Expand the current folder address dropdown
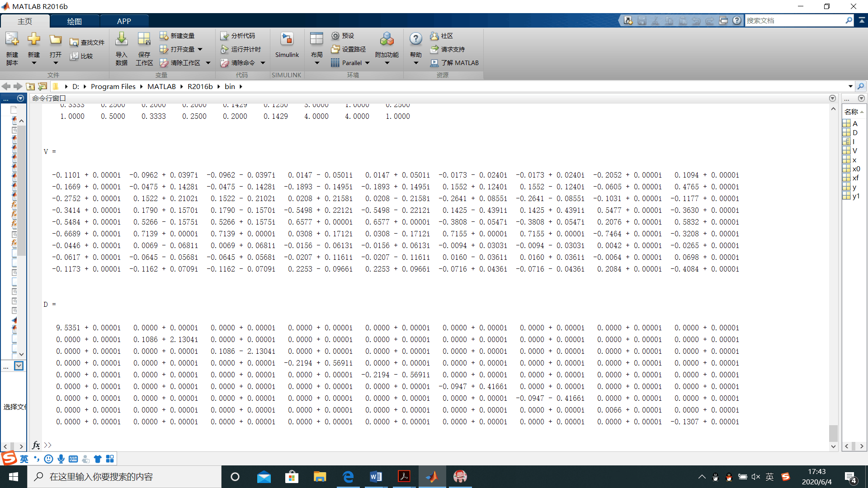 click(x=850, y=86)
